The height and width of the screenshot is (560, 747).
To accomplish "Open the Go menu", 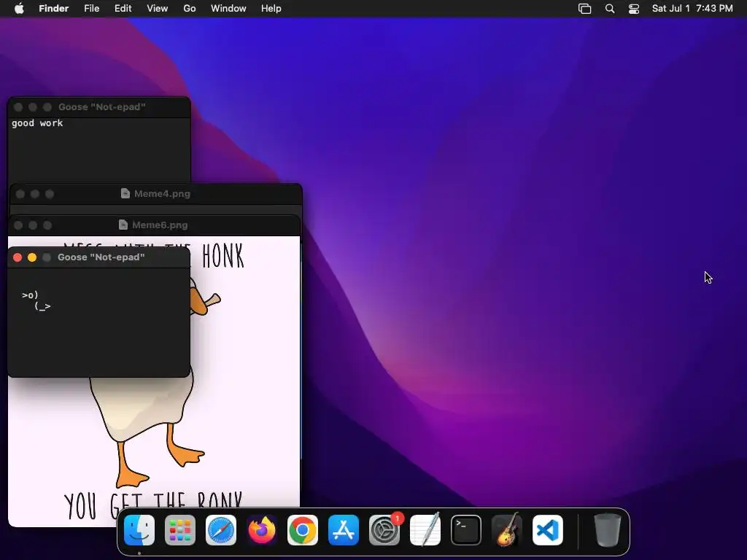I will tap(190, 9).
